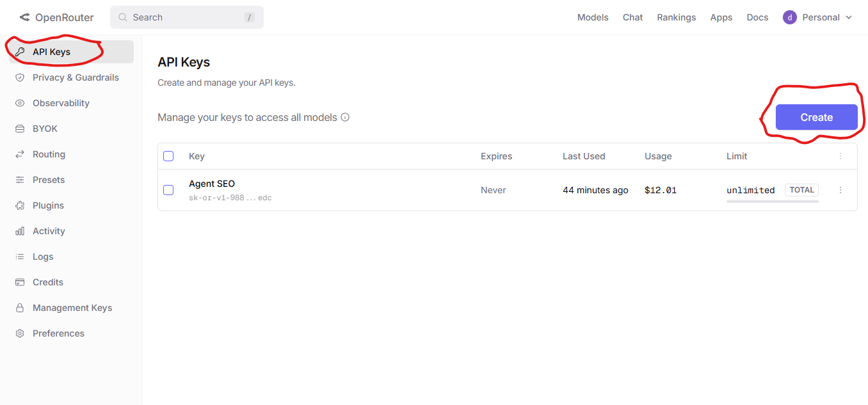Click the Agent SEO usage limit bar

772,202
